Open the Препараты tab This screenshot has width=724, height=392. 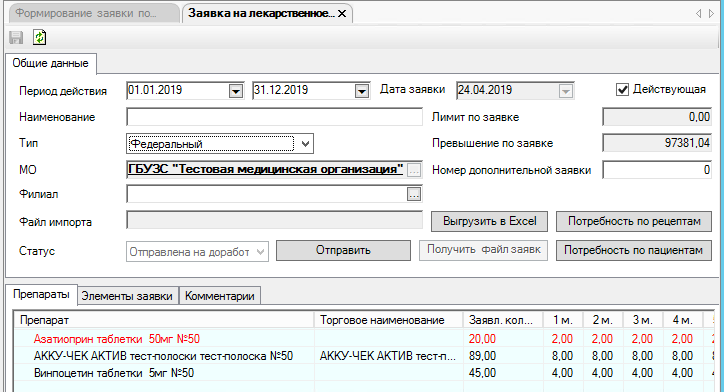[x=41, y=295]
